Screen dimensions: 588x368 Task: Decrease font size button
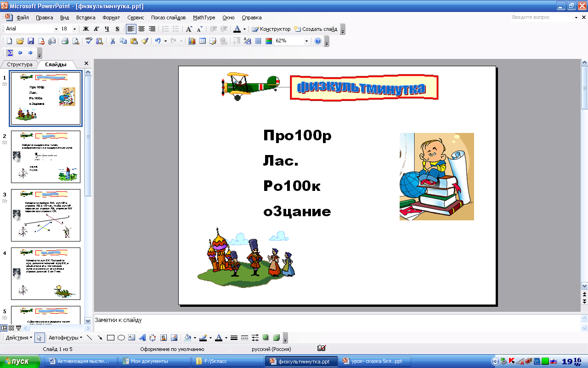[x=199, y=29]
